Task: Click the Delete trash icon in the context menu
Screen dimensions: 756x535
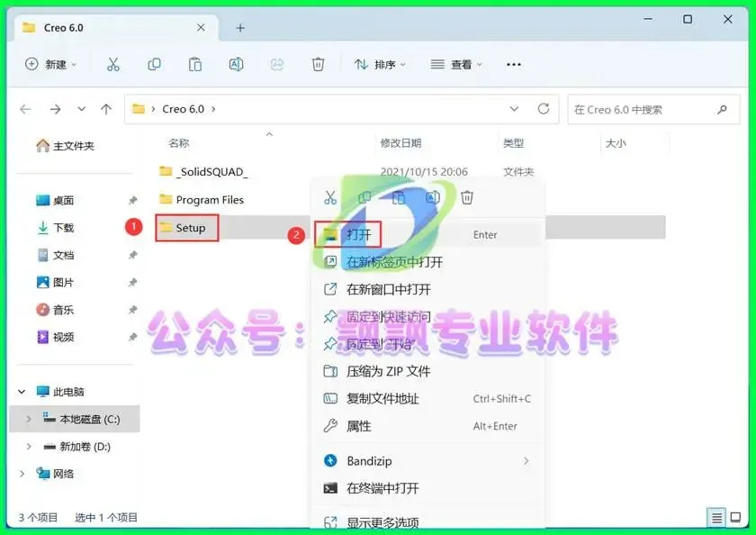Action: [467, 197]
